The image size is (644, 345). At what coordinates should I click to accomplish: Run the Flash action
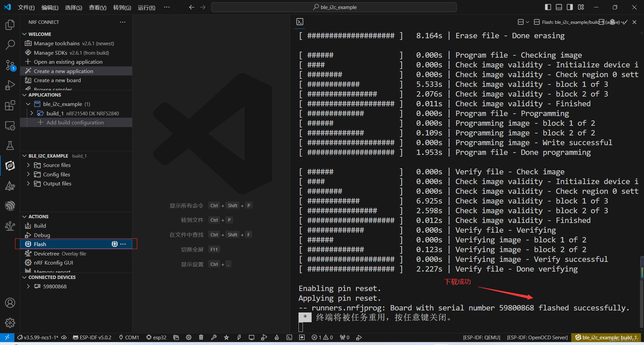pyautogui.click(x=39, y=244)
